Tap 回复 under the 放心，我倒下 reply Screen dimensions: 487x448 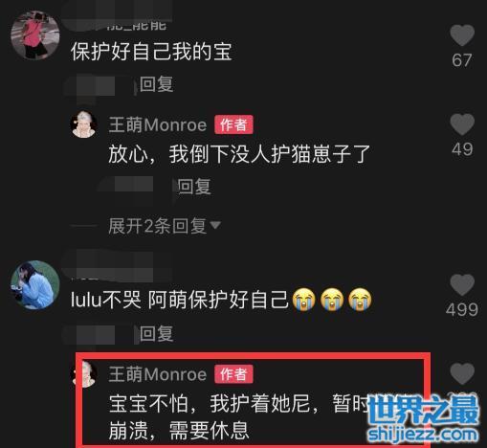point(194,187)
